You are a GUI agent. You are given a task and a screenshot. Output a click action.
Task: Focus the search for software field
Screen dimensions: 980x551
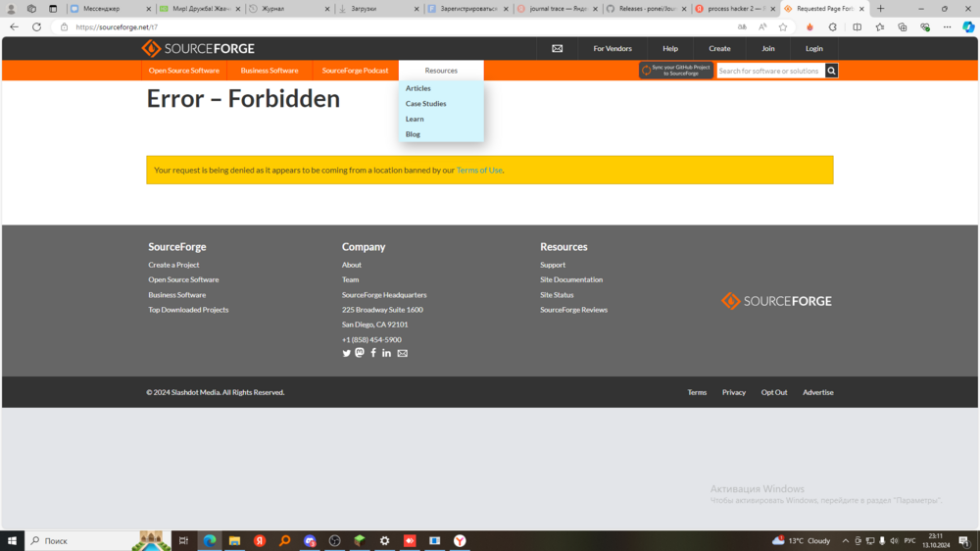[x=770, y=71]
